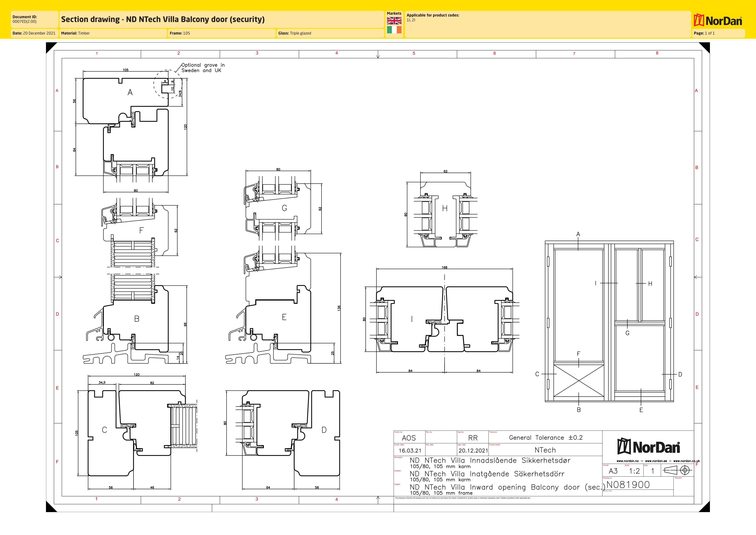Click the UK flag under Markets
Viewport: 756px width, 535px height.
point(394,21)
